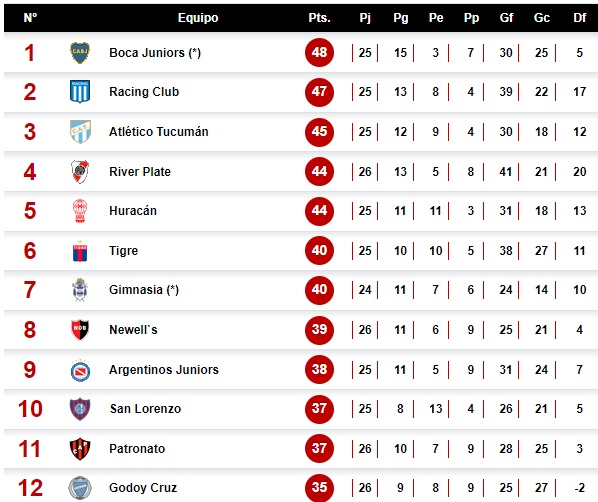Click the Patronato red-black shield
The height and width of the screenshot is (502, 598).
click(80, 449)
